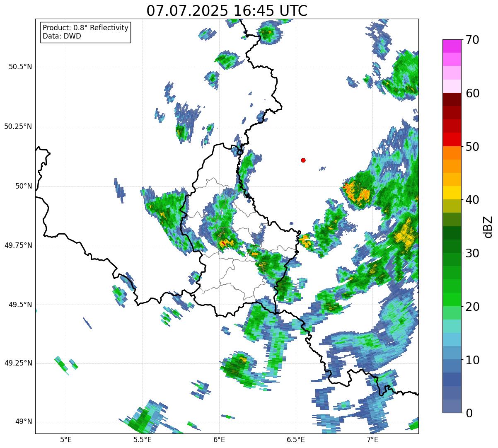Click the latitude label "49.5°N"

point(20,305)
